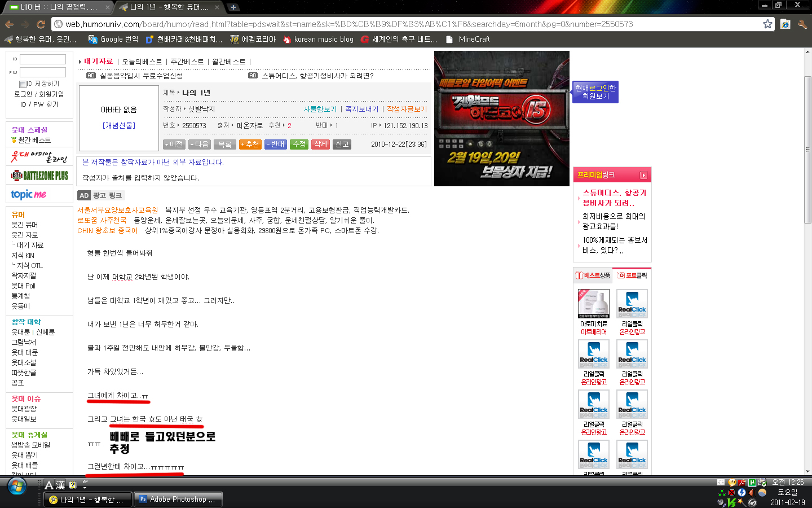Image resolution: width=812 pixels, height=508 pixels.
Task: Open a new tab with plus button
Action: 233,7
